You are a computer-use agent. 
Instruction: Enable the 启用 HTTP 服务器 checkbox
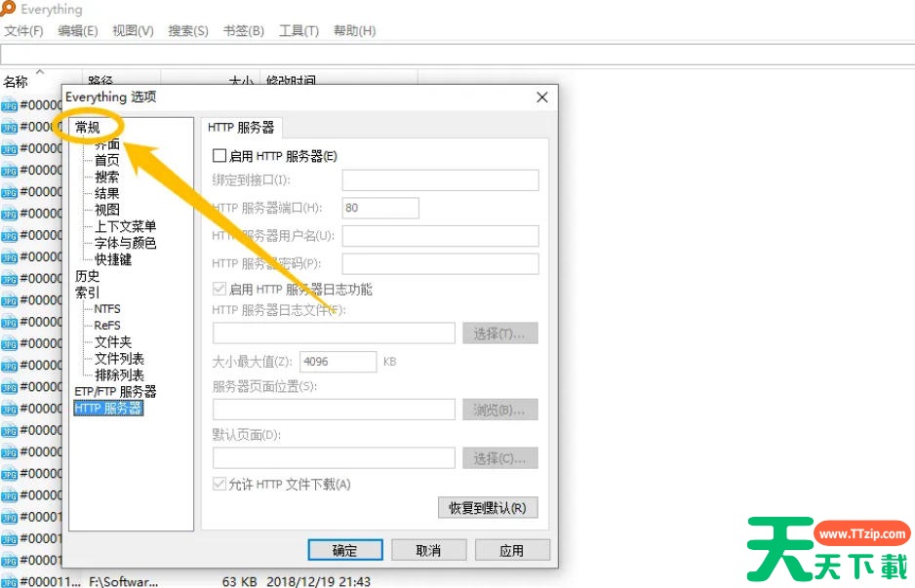pos(219,156)
